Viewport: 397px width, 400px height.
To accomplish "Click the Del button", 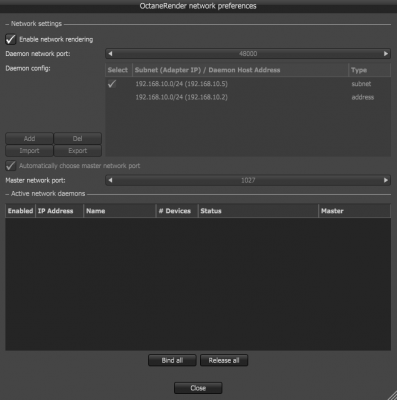I will click(x=77, y=138).
